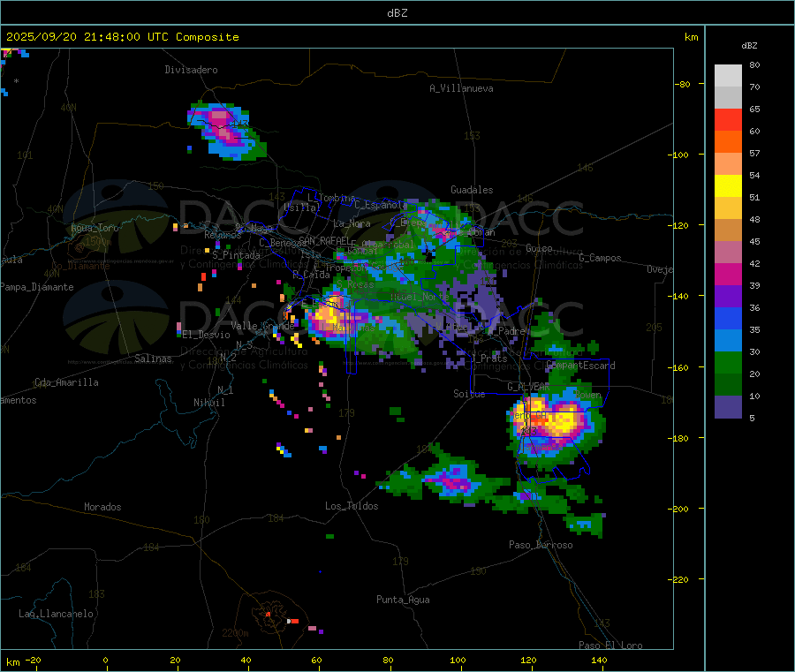This screenshot has width=795, height=672.
Task: Click the '140' km horizontal axis label
Action: 599,660
